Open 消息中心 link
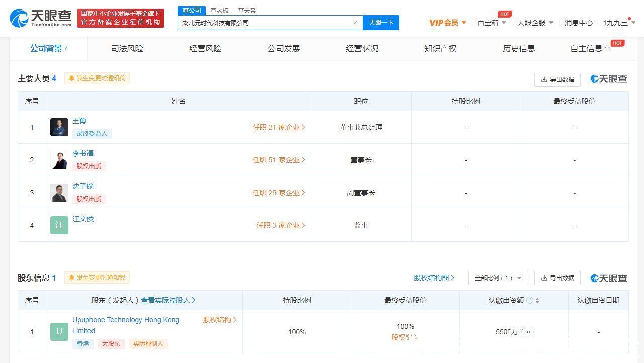This screenshot has height=363, width=644. 578,23
